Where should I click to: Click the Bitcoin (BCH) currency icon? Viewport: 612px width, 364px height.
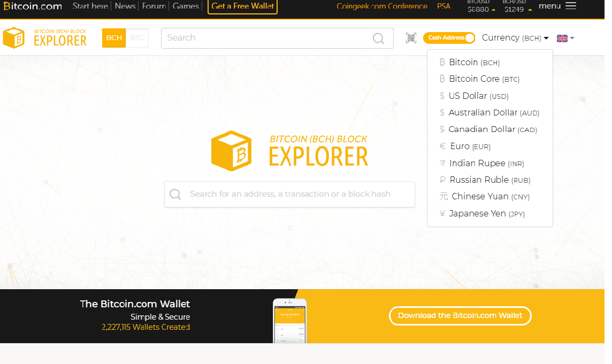[x=442, y=62]
